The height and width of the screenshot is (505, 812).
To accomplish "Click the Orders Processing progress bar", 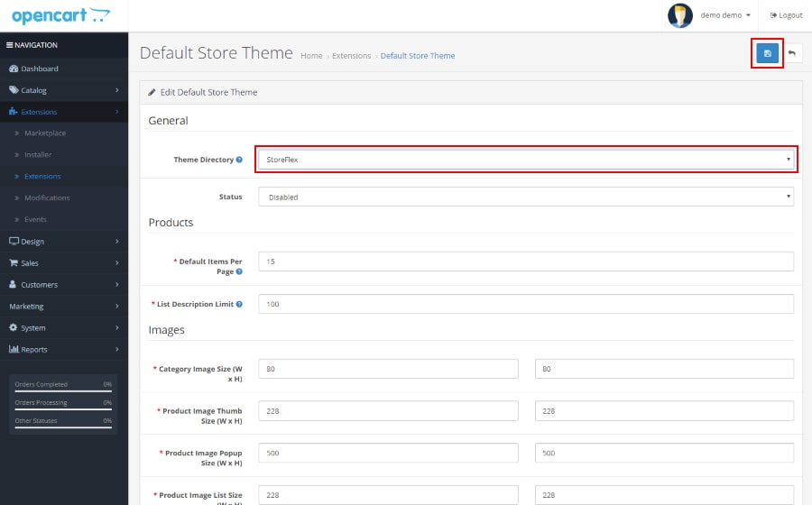I will coord(63,409).
